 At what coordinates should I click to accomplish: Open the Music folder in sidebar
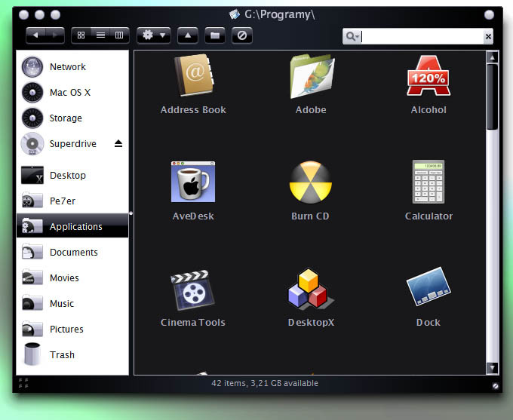72,304
